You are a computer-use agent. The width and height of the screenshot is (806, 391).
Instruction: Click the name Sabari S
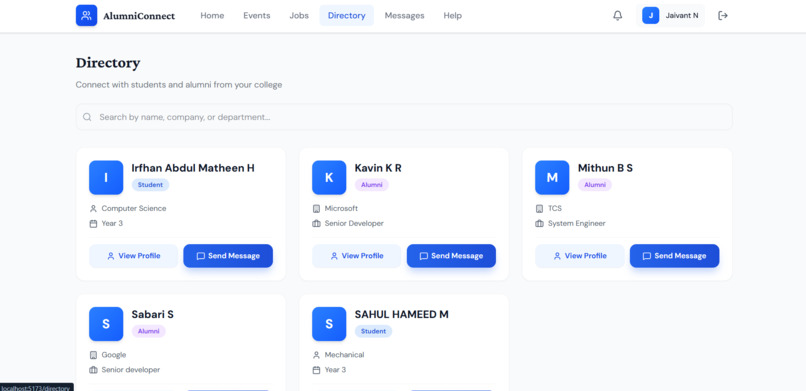[153, 314]
